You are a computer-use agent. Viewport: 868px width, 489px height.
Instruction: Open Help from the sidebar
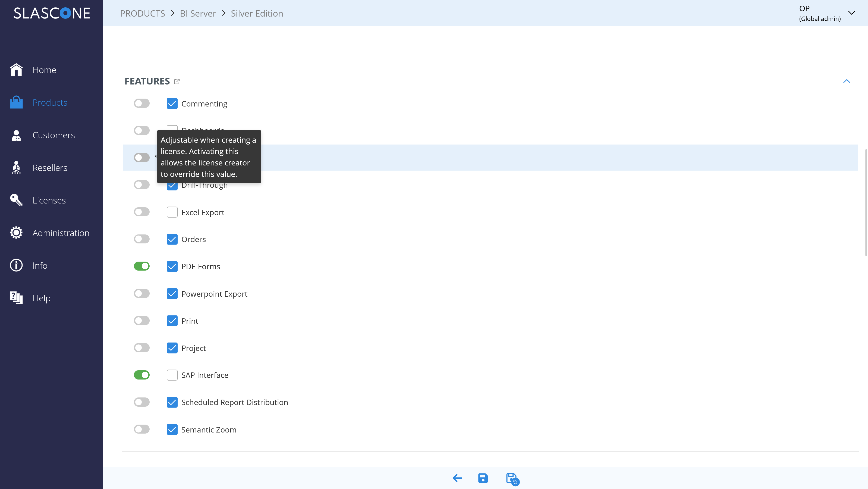[x=42, y=298]
